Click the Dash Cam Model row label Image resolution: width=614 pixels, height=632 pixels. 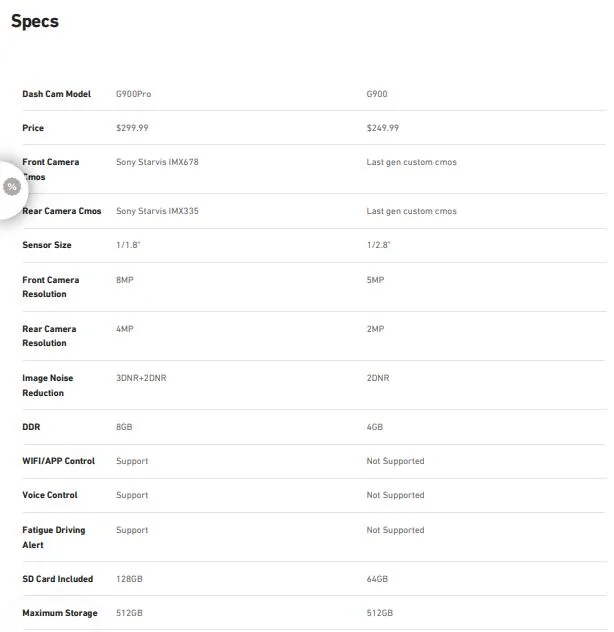[56, 94]
